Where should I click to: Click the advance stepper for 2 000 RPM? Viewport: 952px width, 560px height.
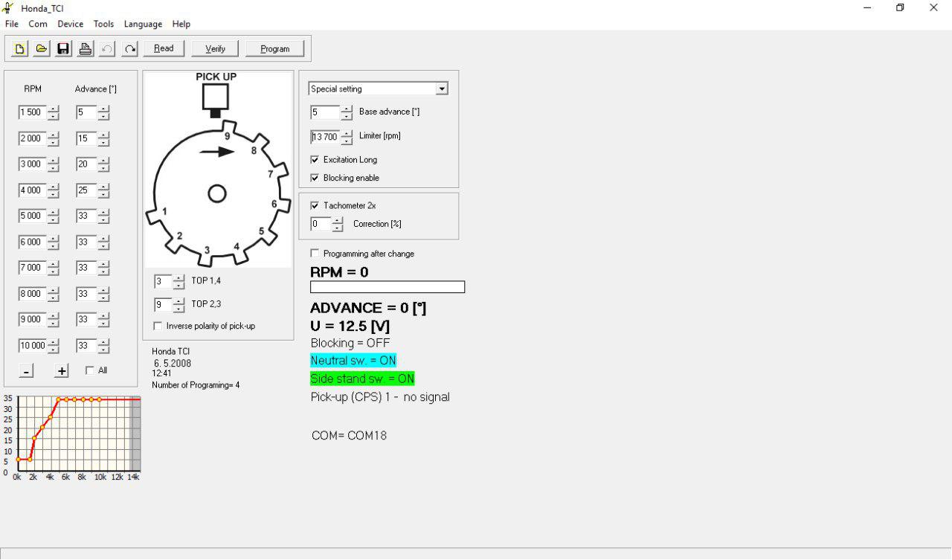point(103,138)
